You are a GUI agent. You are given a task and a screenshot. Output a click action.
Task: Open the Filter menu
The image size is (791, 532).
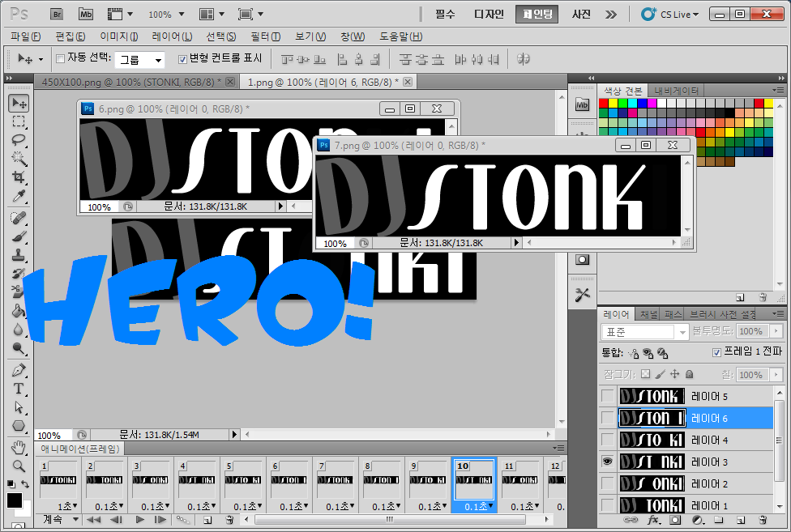coord(265,36)
